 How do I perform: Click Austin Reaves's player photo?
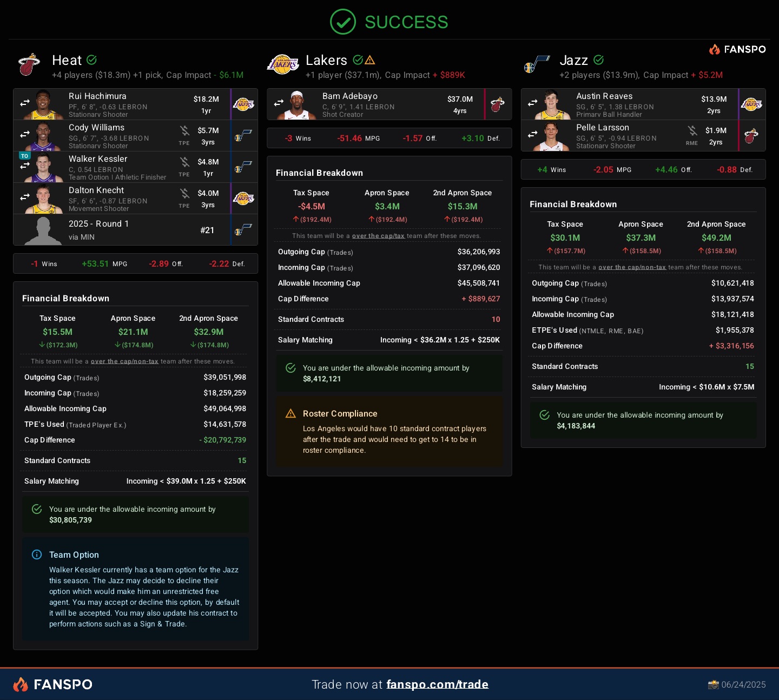tap(551, 104)
